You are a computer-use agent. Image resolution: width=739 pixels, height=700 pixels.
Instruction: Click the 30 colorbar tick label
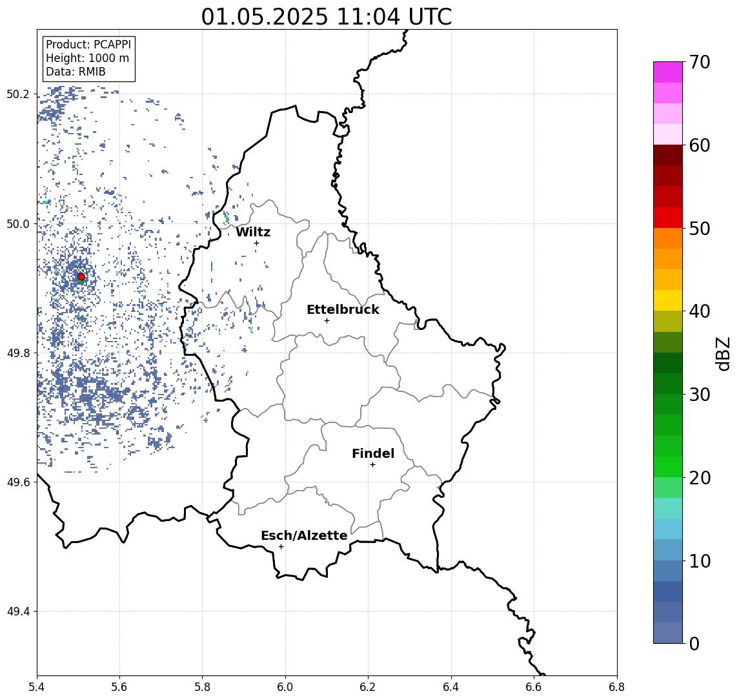pos(700,395)
